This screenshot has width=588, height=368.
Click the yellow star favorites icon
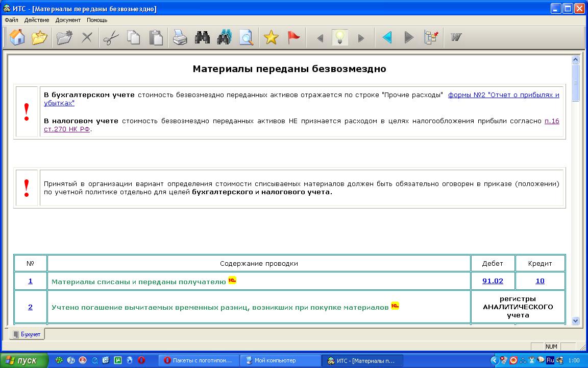pyautogui.click(x=271, y=38)
